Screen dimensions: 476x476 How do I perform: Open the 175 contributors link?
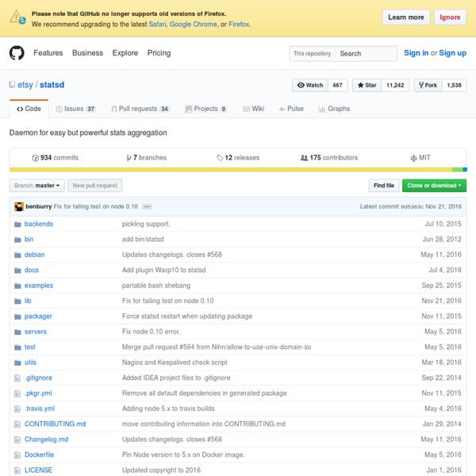click(x=329, y=158)
